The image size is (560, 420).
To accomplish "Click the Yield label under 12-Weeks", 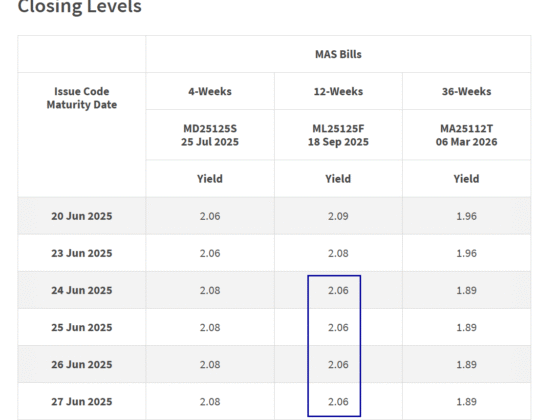I will point(338,179).
